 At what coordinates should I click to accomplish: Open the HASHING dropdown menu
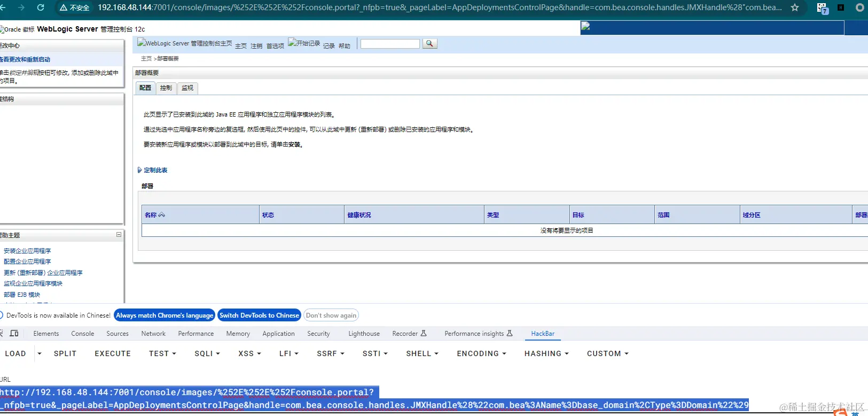pyautogui.click(x=546, y=353)
